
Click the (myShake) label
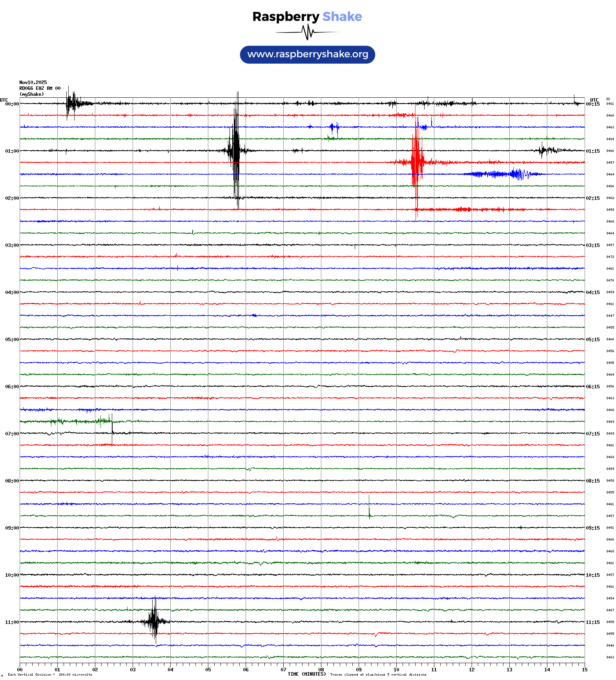point(31,94)
